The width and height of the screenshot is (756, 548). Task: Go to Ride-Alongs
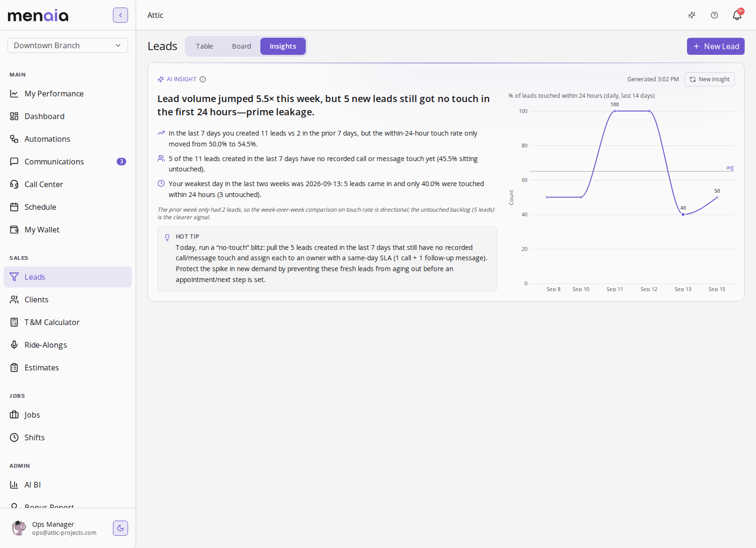pos(68,345)
